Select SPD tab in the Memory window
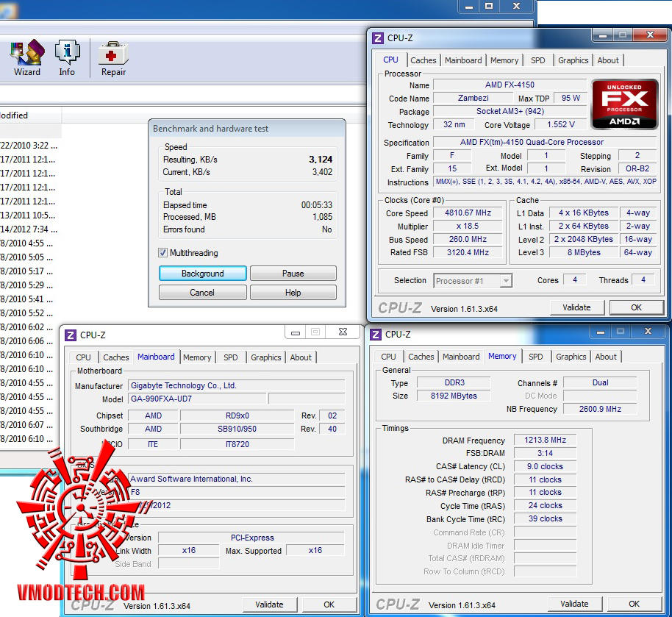Image resolution: width=672 pixels, height=617 pixels. point(535,357)
